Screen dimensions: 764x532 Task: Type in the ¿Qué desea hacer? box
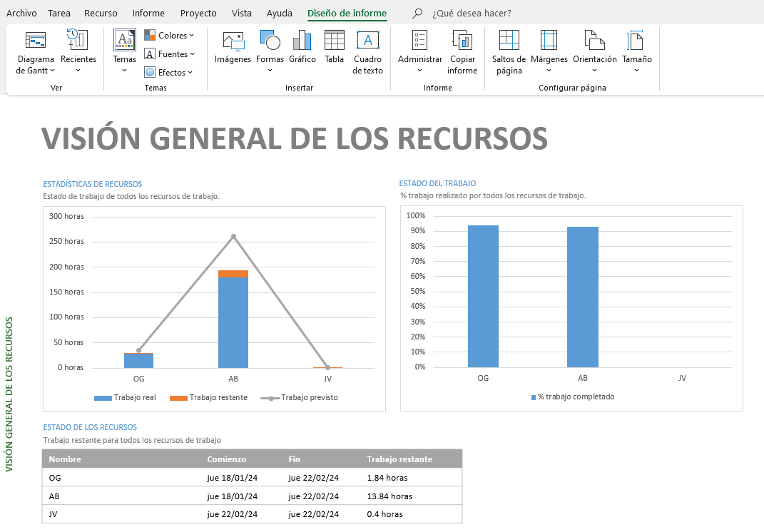[472, 14]
